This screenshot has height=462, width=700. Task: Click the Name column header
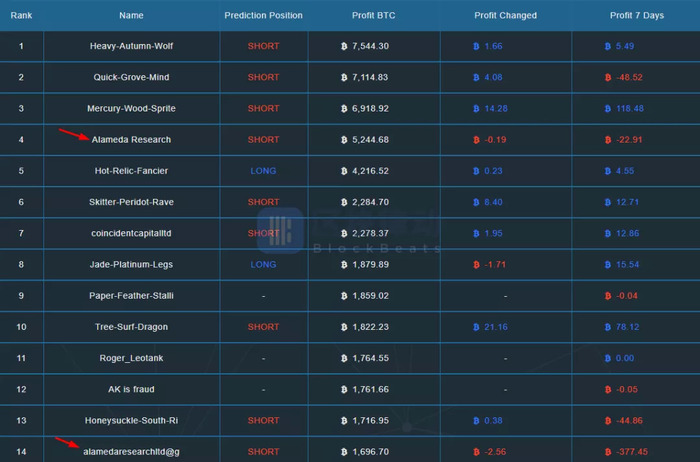pos(131,15)
